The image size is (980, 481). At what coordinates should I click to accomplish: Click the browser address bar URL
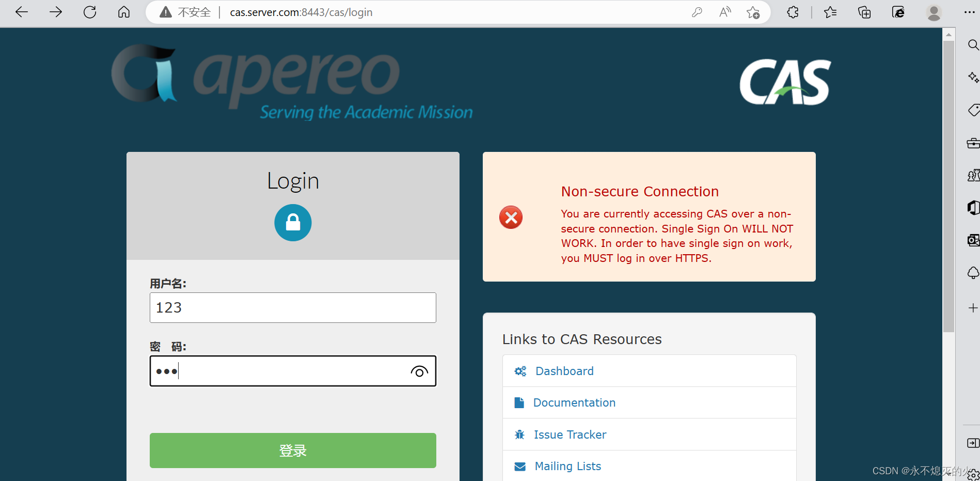click(x=301, y=12)
